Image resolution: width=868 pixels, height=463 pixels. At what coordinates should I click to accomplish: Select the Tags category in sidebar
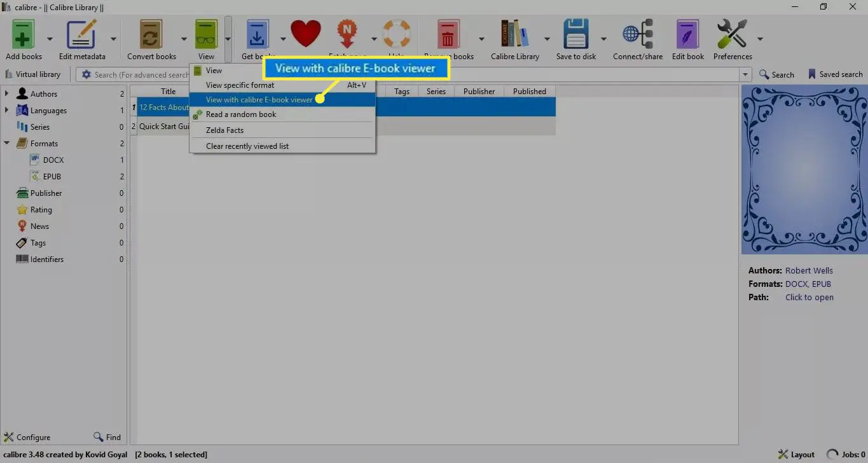coord(38,242)
